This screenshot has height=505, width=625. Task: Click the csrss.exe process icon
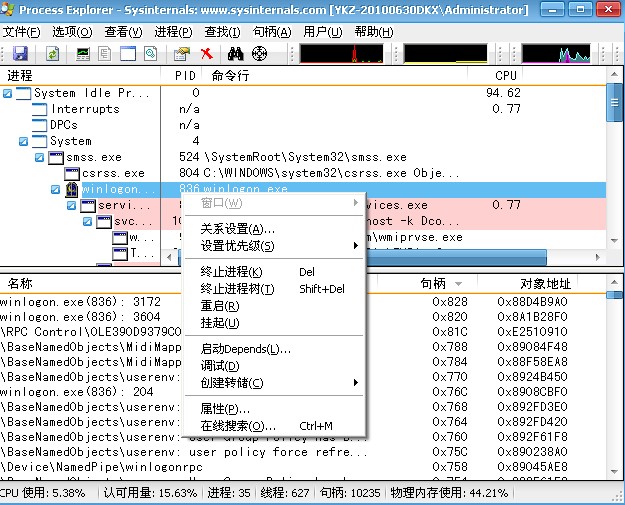point(72,173)
